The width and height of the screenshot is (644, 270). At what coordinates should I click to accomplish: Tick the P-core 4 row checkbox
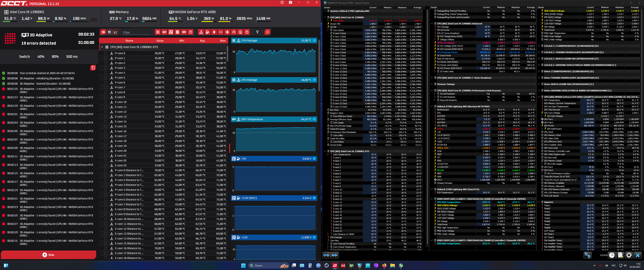tap(106, 73)
